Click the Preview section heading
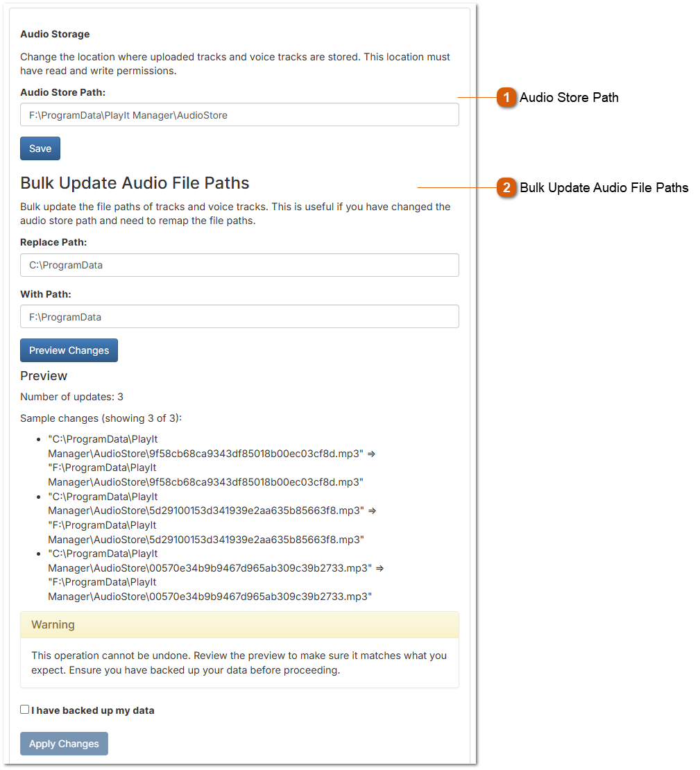Image resolution: width=700 pixels, height=770 pixels. 44,375
